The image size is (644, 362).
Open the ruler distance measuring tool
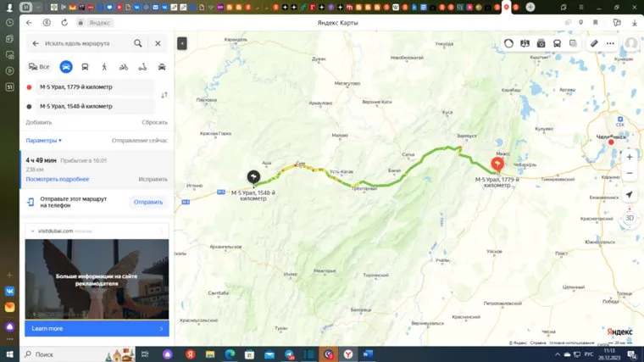pyautogui.click(x=594, y=43)
